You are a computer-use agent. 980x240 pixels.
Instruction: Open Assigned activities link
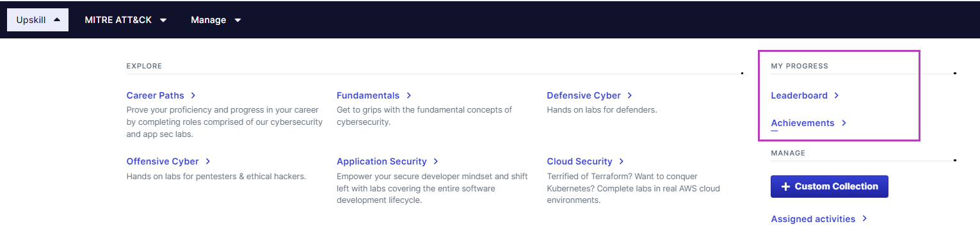[813, 219]
